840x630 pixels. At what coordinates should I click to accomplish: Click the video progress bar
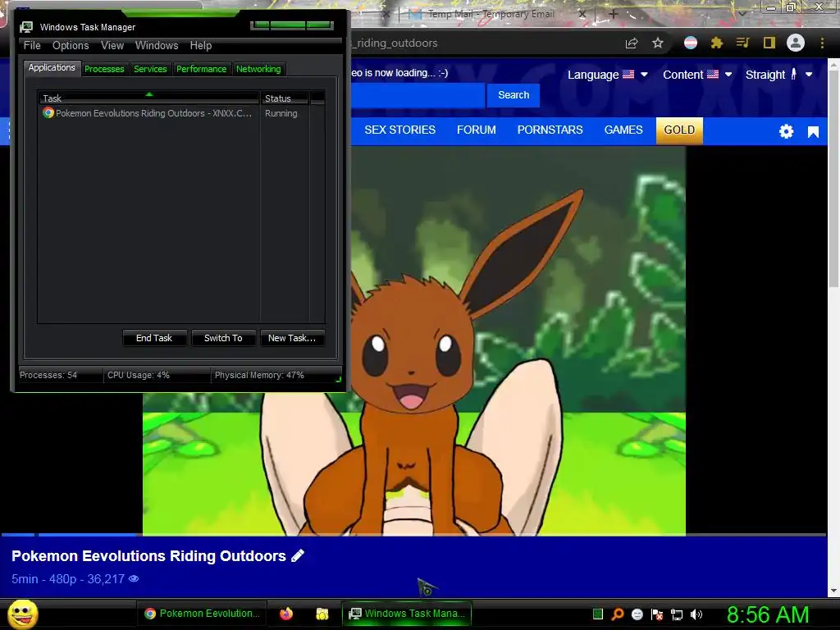click(413, 534)
